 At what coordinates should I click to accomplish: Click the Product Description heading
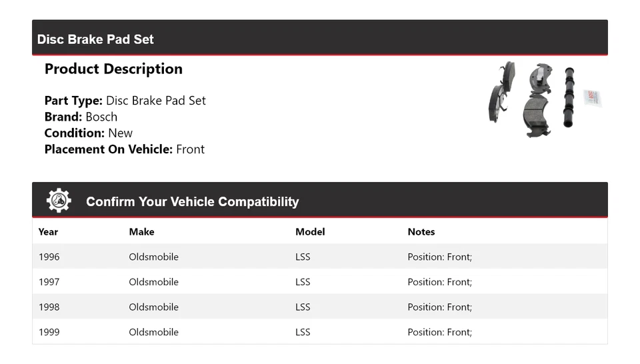coord(113,69)
